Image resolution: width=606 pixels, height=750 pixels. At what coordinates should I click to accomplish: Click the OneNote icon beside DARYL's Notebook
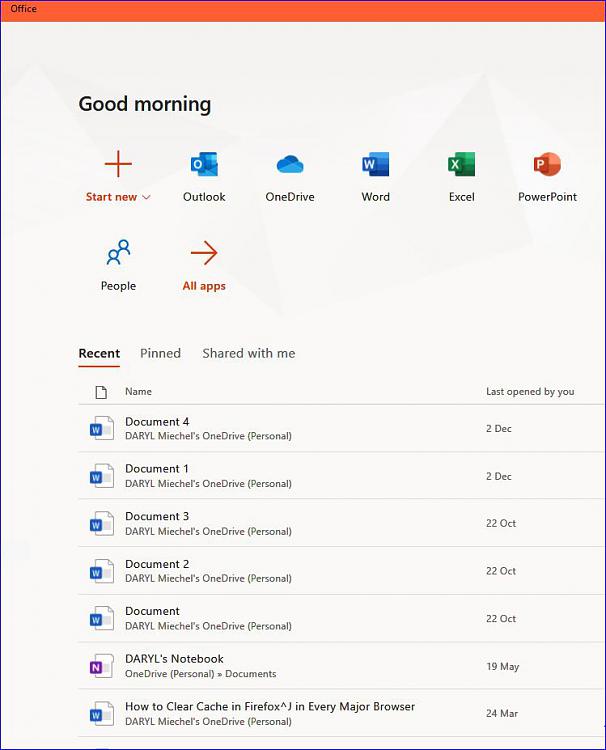pos(102,666)
